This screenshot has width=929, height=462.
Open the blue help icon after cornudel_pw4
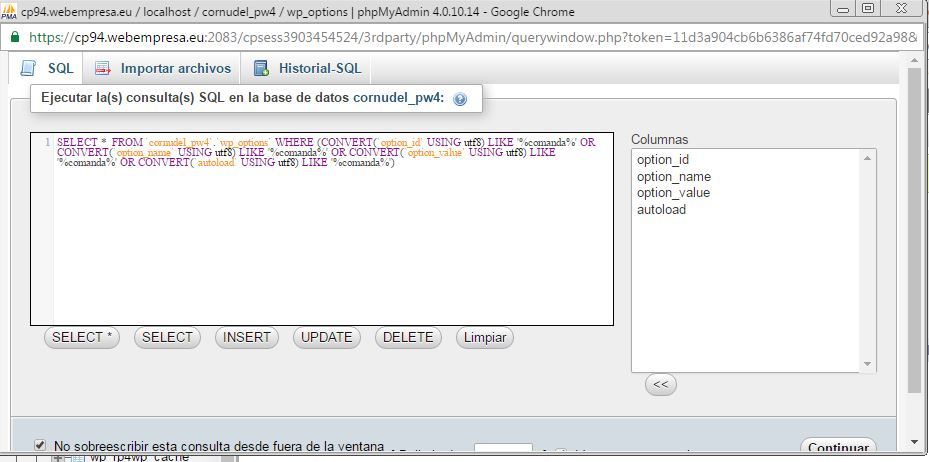click(x=460, y=99)
